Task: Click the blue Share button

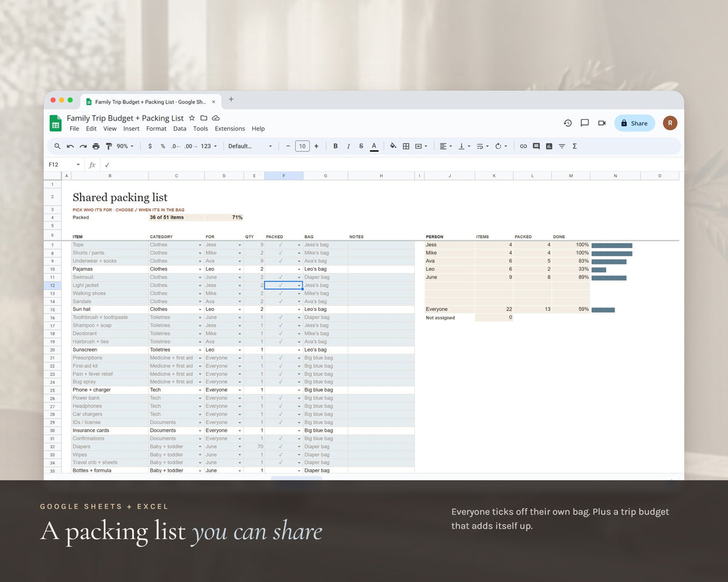Action: [635, 123]
